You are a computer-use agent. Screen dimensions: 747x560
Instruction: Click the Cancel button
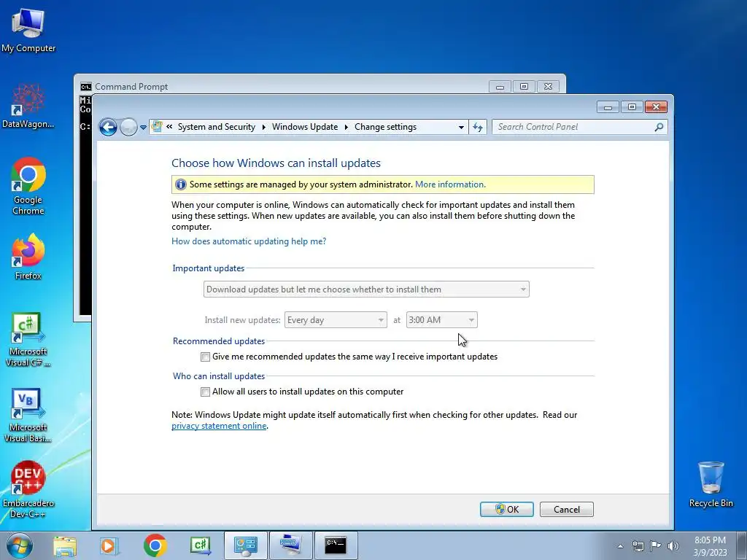(566, 510)
